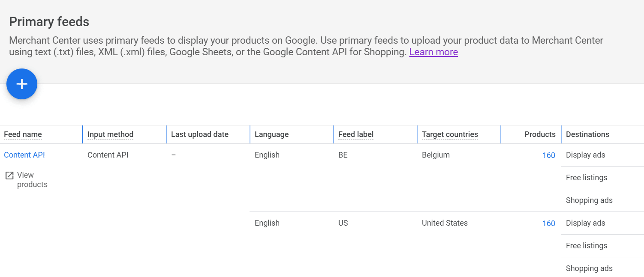The height and width of the screenshot is (277, 644).
Task: Select Shopping ads destination for Belgium
Action: pos(589,200)
